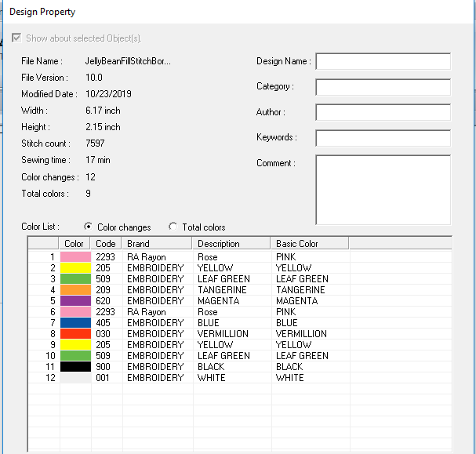Click the vermillion swatch in row 8
The image size is (476, 454).
[x=75, y=334]
